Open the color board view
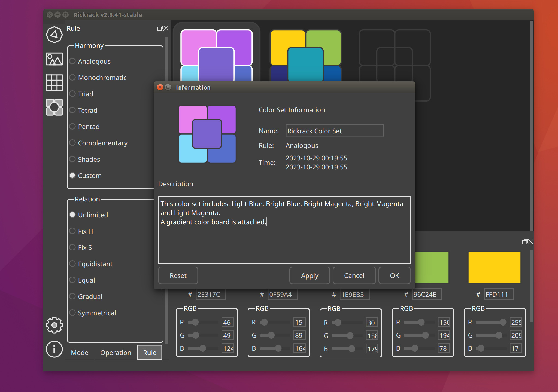Image resolution: width=558 pixels, height=392 pixels. pyautogui.click(x=54, y=83)
